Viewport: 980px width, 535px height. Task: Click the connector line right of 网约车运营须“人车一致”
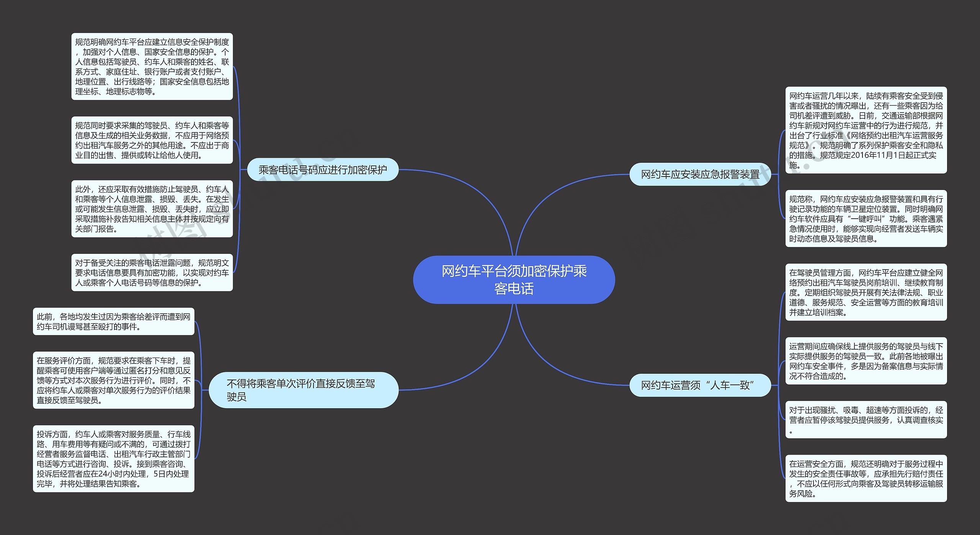coord(774,385)
